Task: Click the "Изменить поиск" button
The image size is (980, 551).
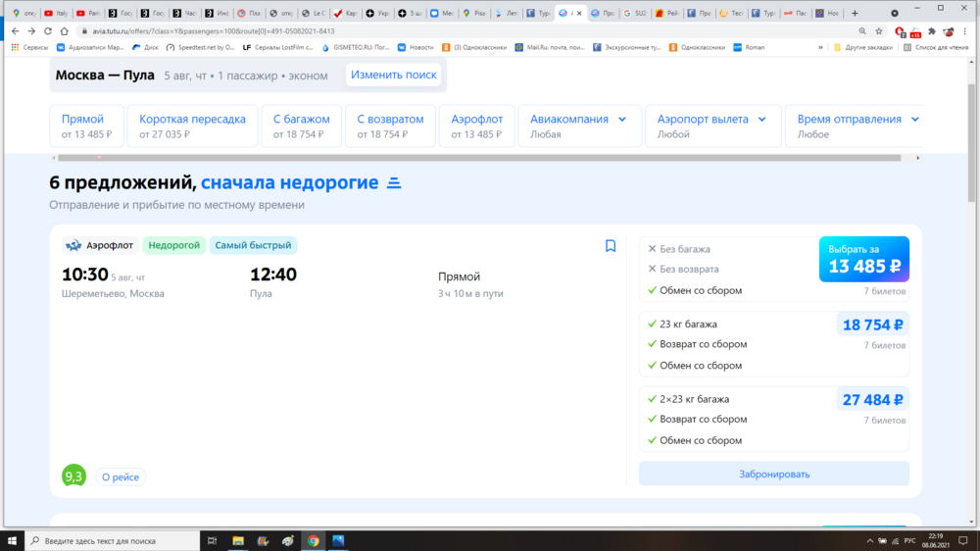Action: pos(394,75)
